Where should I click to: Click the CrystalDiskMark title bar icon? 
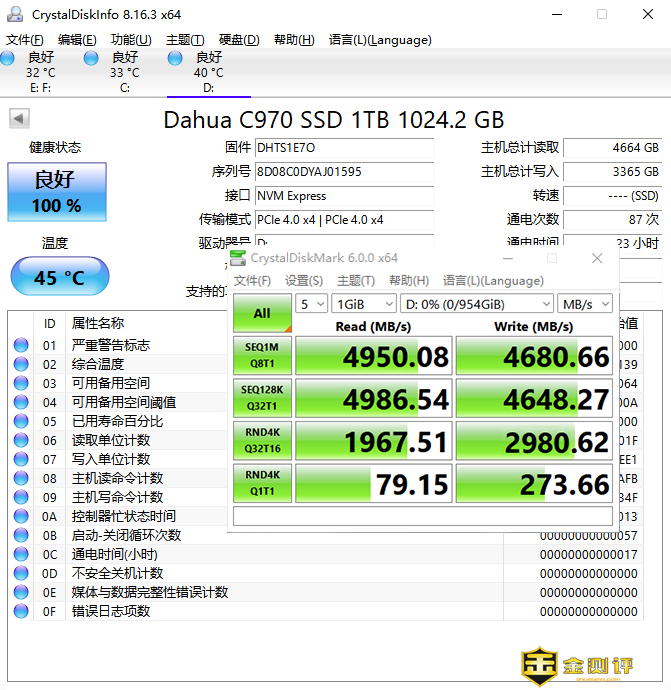(238, 258)
